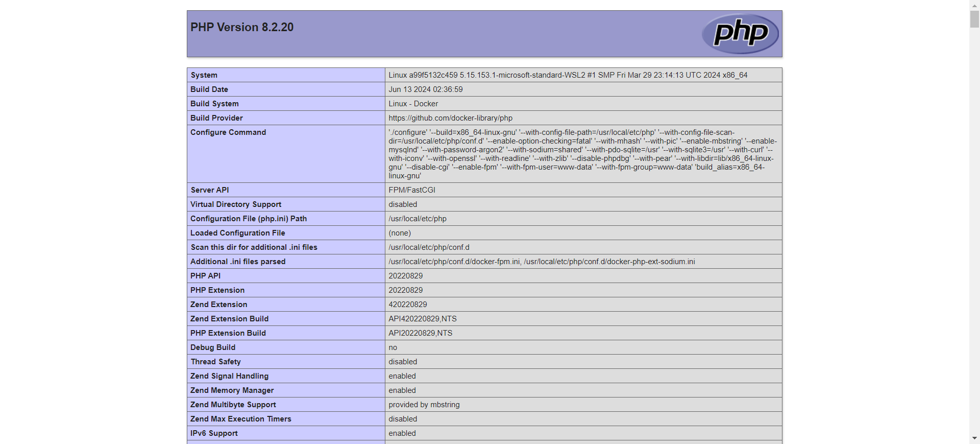Image resolution: width=980 pixels, height=444 pixels.
Task: Click the docker-fpm.ini files value
Action: [x=542, y=262]
